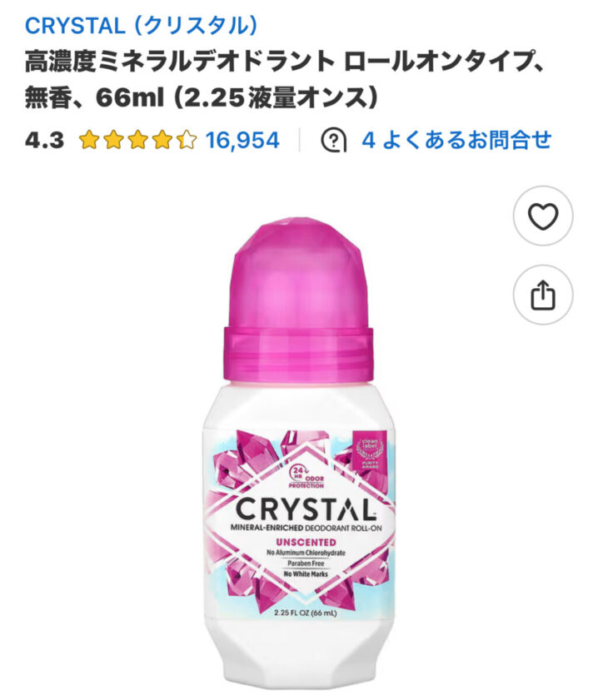This screenshot has height=700, width=598.
Task: Open the 16,954 reviews link
Action: tap(242, 140)
